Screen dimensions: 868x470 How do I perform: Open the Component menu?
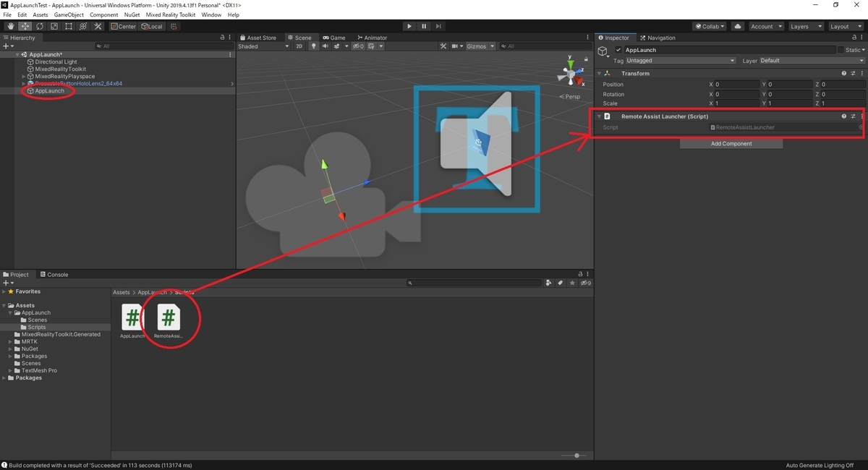pyautogui.click(x=104, y=14)
